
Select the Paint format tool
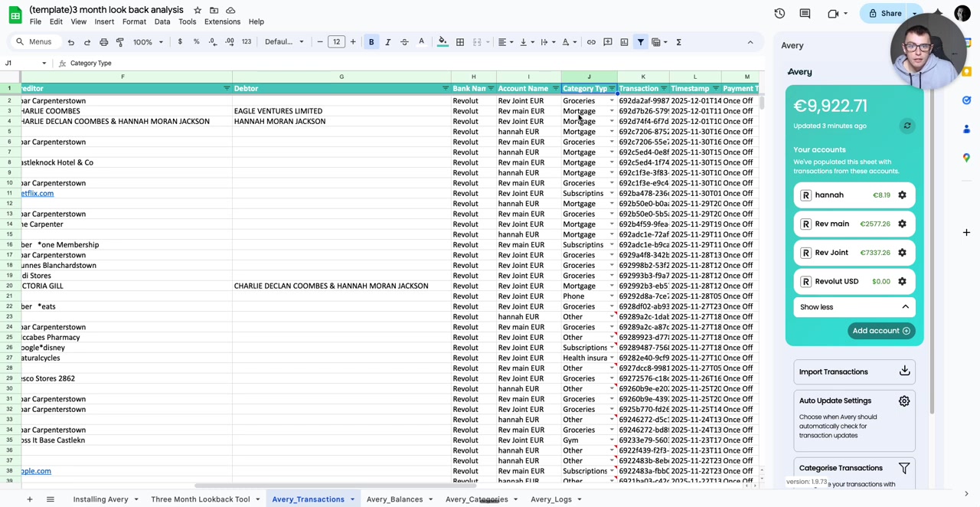(x=120, y=41)
